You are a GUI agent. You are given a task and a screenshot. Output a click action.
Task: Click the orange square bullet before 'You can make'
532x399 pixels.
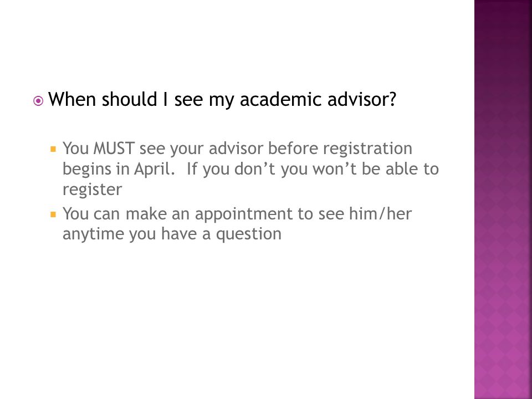tap(53, 214)
